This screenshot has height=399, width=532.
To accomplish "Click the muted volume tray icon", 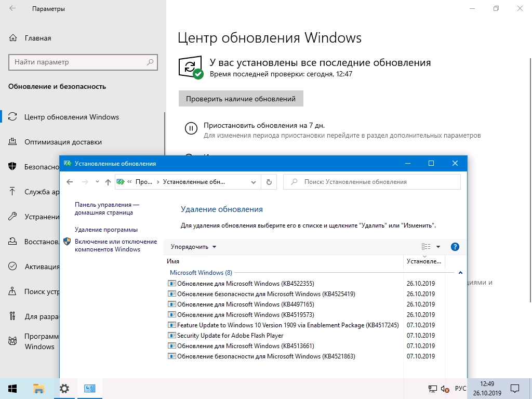I will 445,389.
